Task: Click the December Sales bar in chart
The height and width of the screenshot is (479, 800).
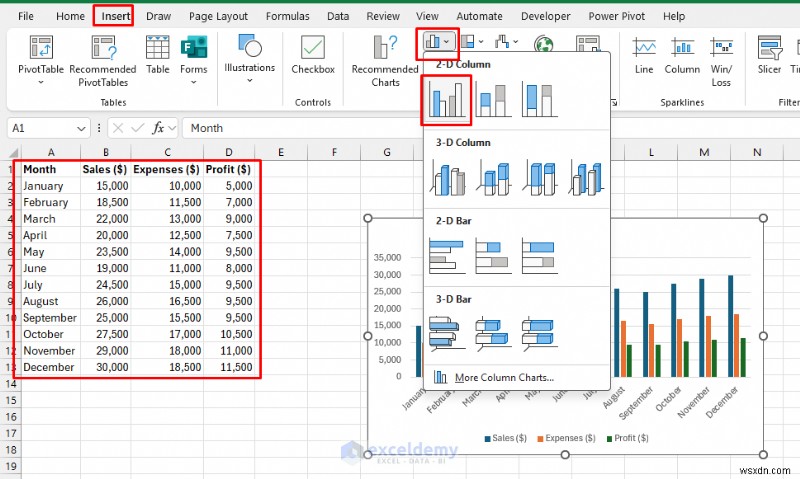Action: pyautogui.click(x=731, y=326)
